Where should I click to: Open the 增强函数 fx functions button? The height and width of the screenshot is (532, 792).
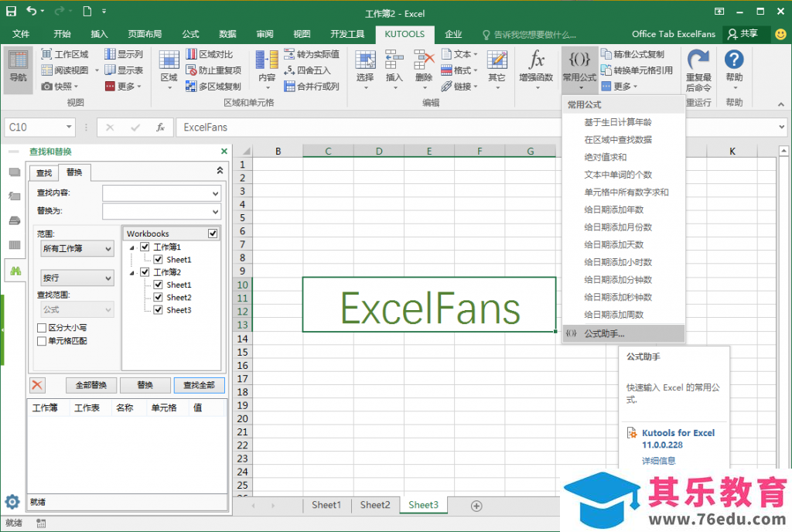tap(537, 69)
